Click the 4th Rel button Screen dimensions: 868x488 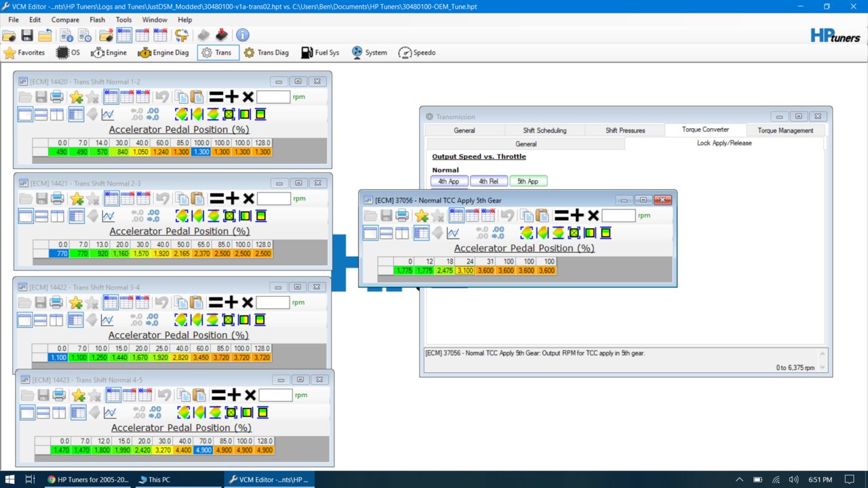tap(488, 181)
